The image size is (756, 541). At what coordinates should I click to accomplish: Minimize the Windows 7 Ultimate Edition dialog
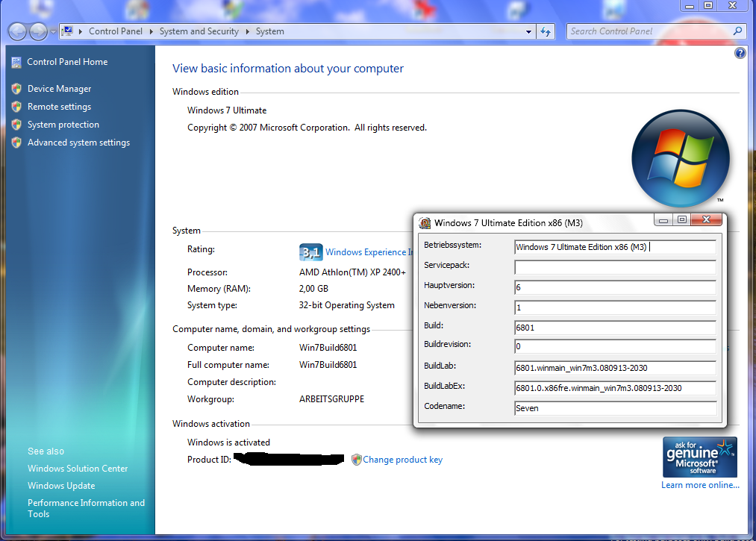663,220
